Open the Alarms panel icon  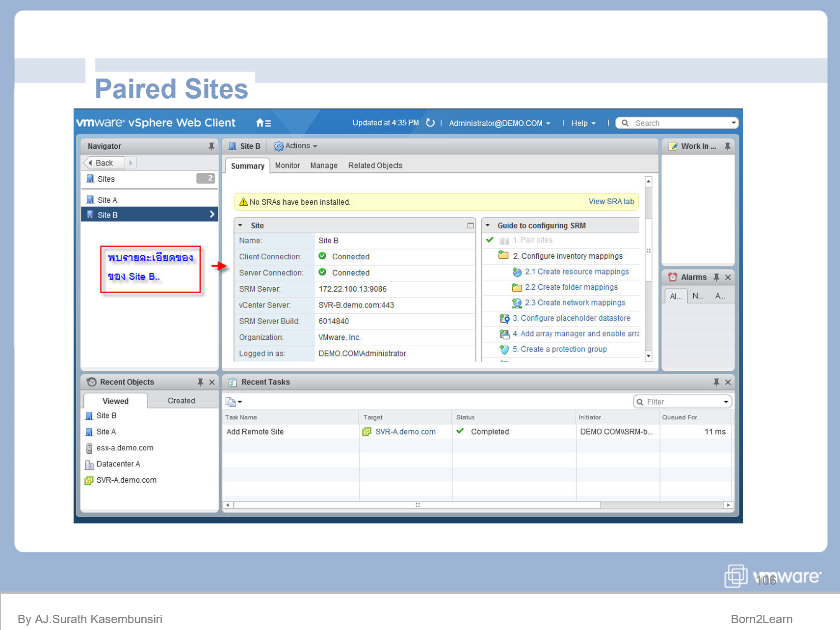(x=672, y=276)
